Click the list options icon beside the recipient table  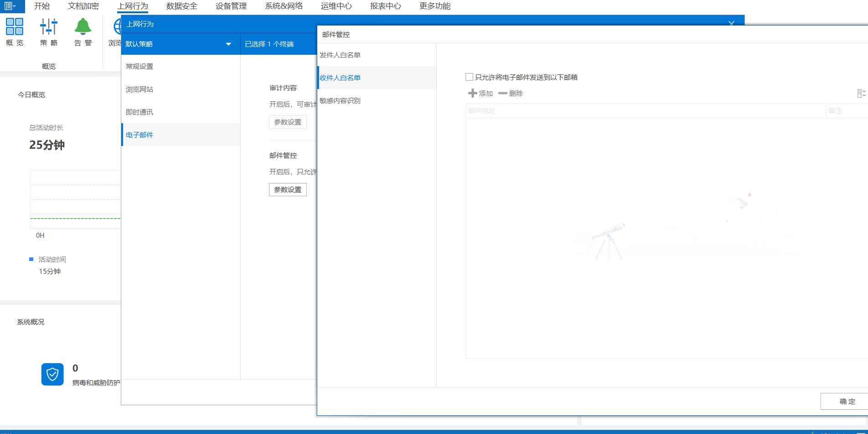click(861, 93)
